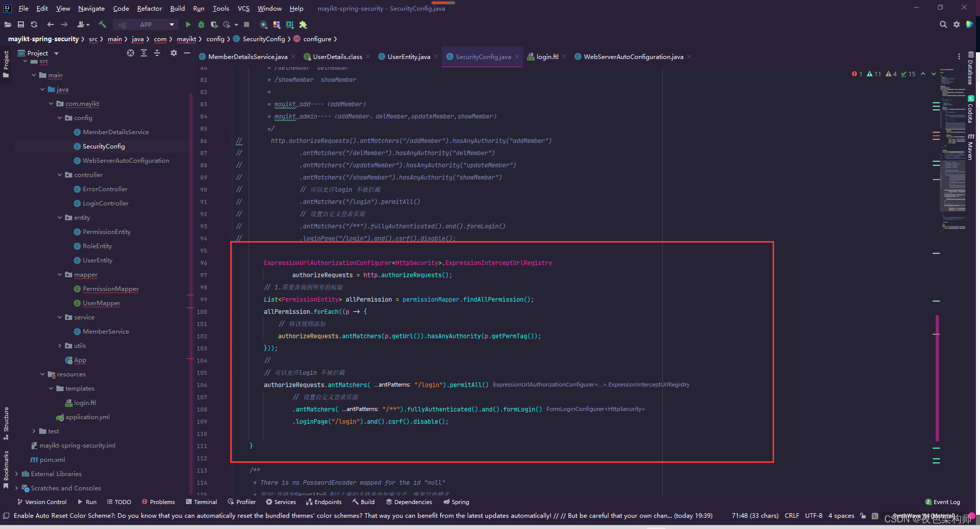Toggle the Maven tool window

pyautogui.click(x=970, y=147)
